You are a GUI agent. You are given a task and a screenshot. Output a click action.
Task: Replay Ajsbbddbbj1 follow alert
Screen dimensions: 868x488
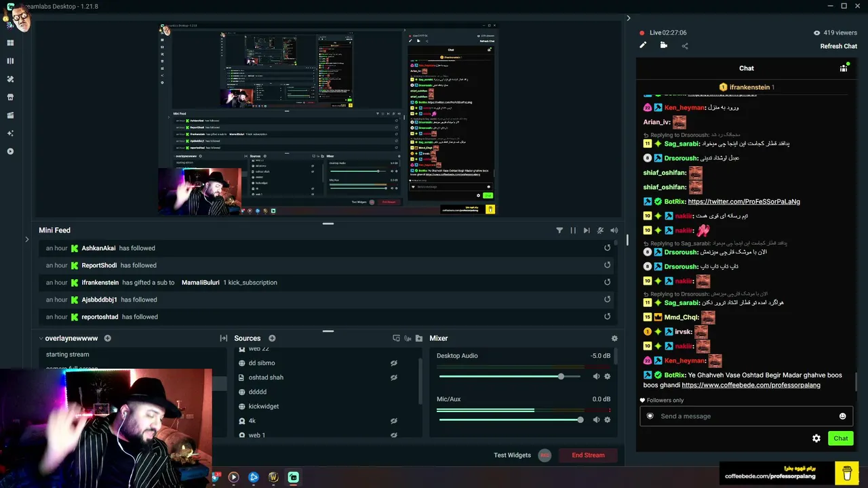[x=607, y=300]
